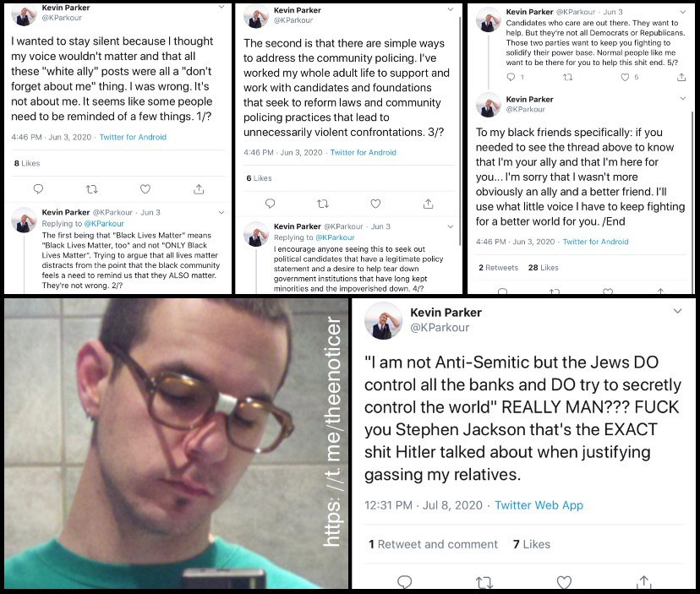700x594 pixels.
Task: Open the selfie photo with glasses
Action: point(177,444)
